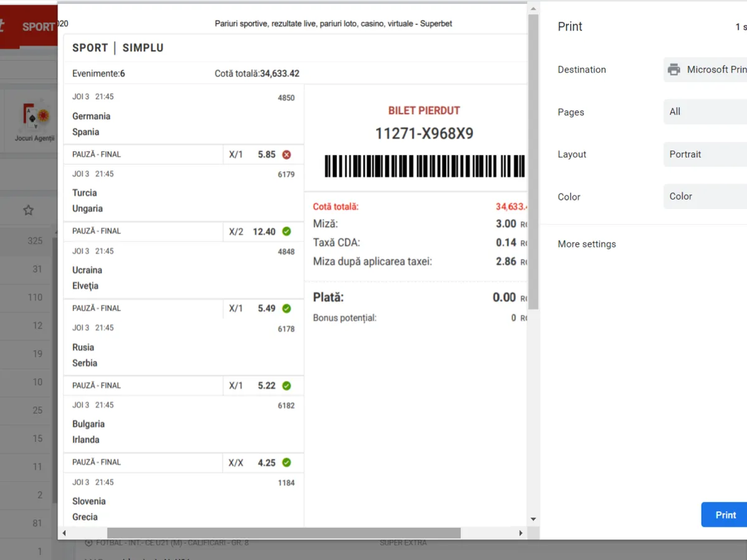The image size is (747, 560).
Task: Click the printer icon in Destination field
Action: (x=674, y=70)
